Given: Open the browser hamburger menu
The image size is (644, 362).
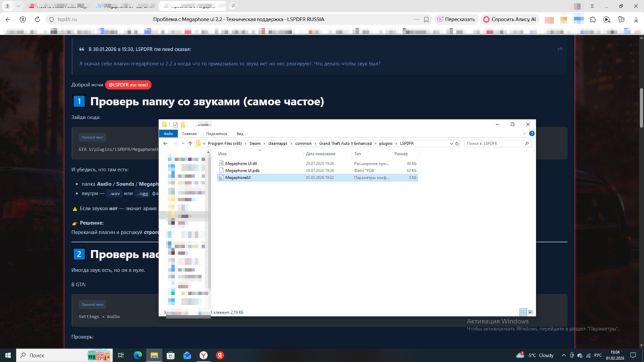Looking at the screenshot, I should click(592, 6).
